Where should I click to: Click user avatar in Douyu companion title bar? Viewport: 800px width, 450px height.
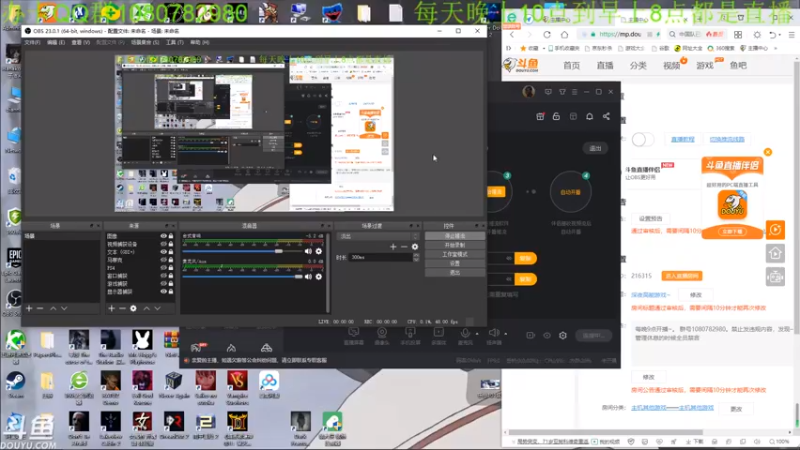point(529,91)
